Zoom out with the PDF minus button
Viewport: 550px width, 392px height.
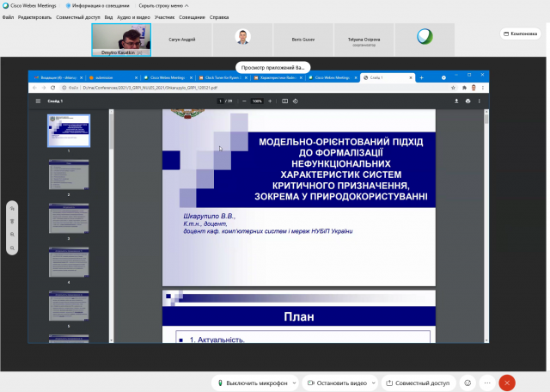(x=244, y=101)
